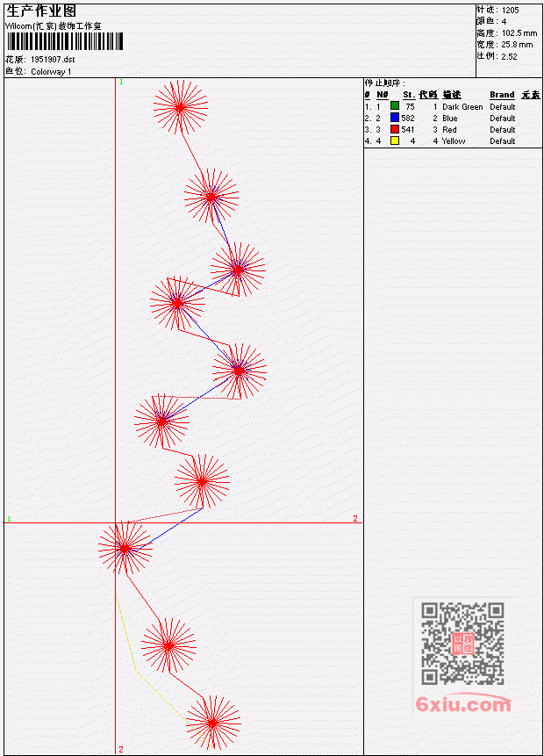The height and width of the screenshot is (756, 544).
Task: Click the stitch count value 1205
Action: 511,11
